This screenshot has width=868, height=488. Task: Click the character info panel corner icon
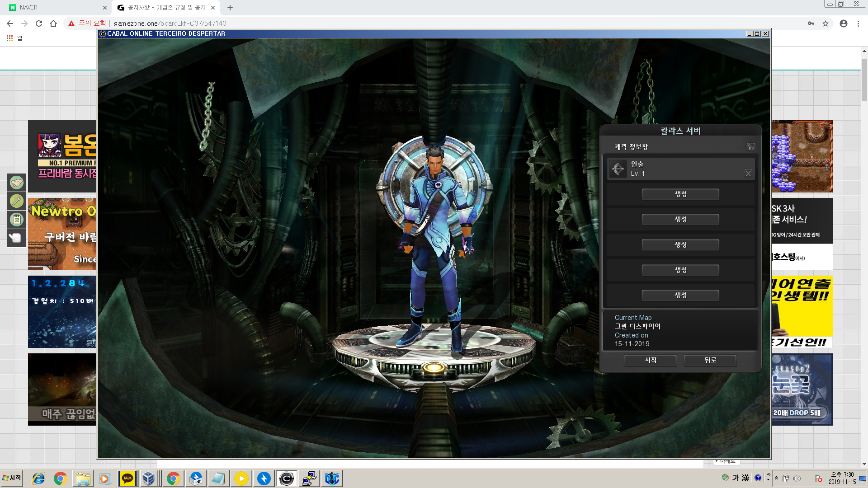pos(750,147)
